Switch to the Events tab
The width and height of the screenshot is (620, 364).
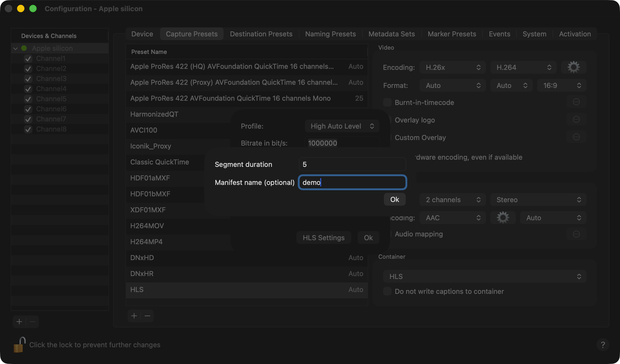coord(500,34)
